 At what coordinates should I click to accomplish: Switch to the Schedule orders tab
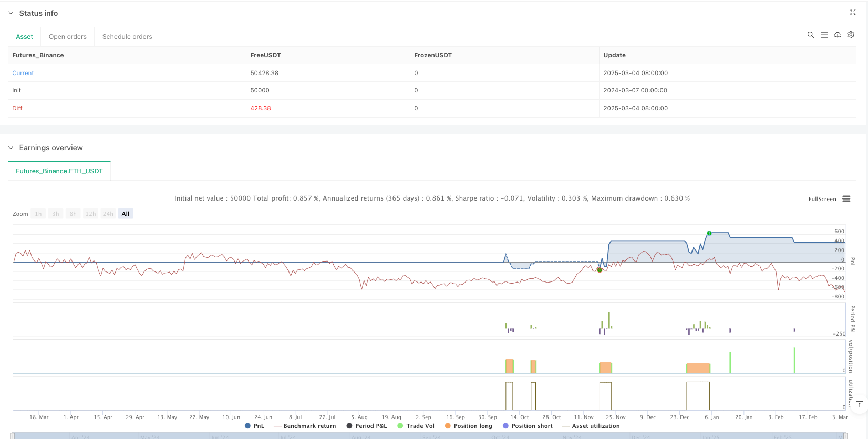[x=127, y=37]
